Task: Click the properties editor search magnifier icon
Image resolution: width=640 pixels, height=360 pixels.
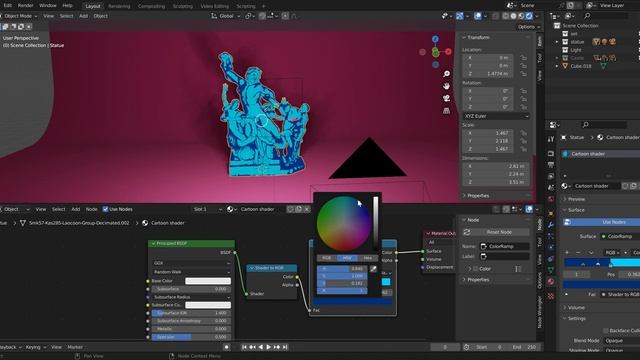Action: pyautogui.click(x=586, y=124)
